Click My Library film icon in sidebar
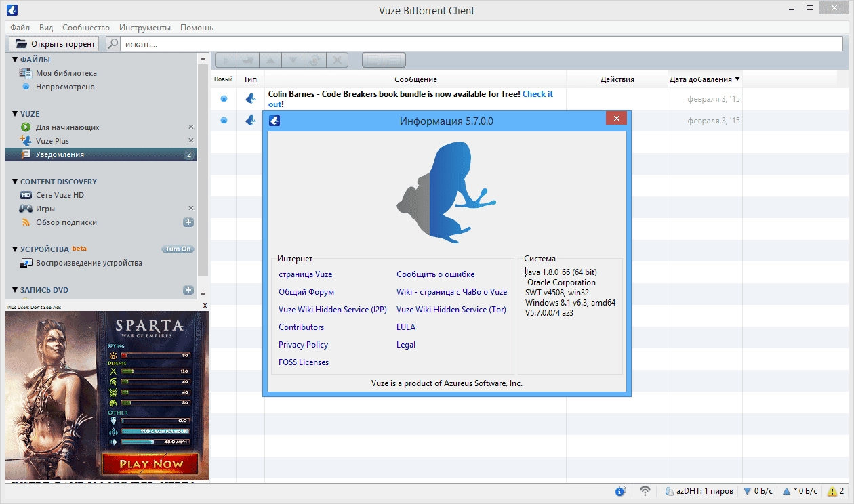Screen dimensions: 854x504 pos(26,73)
